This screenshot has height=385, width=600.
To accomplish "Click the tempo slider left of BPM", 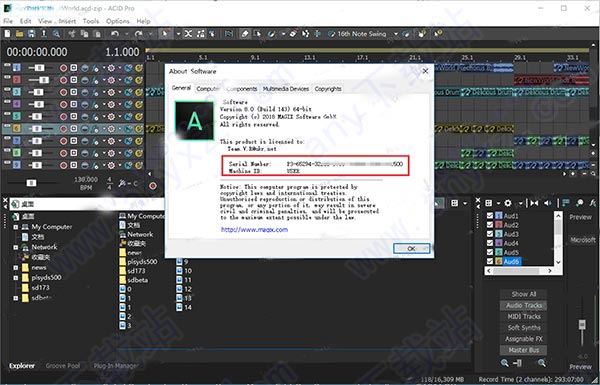I will 31,183.
